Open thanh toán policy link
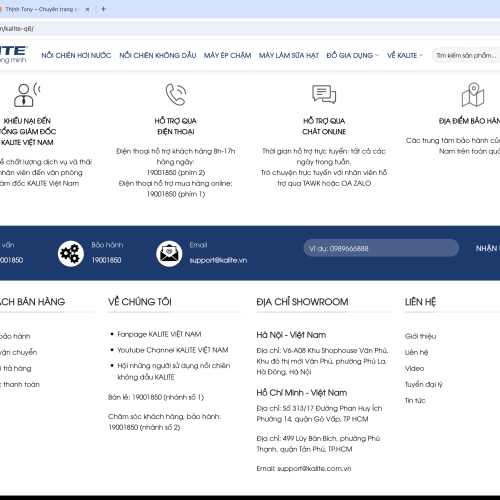Viewport: 500px width, 500px height. coord(20,384)
